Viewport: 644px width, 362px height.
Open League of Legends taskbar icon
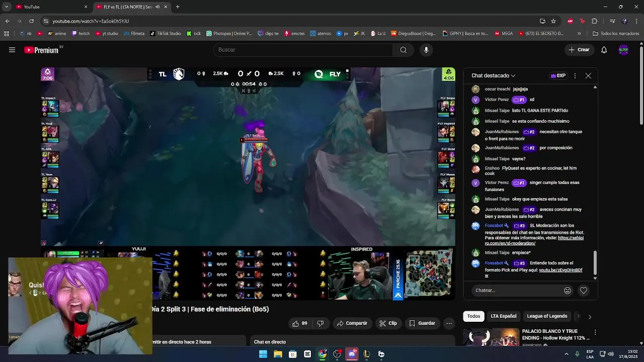[x=366, y=354]
